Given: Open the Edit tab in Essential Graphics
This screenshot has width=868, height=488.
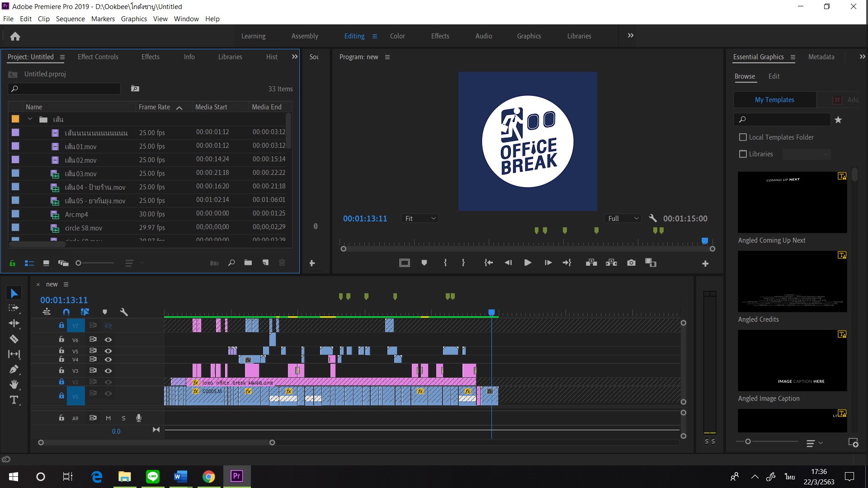Looking at the screenshot, I should [x=774, y=76].
